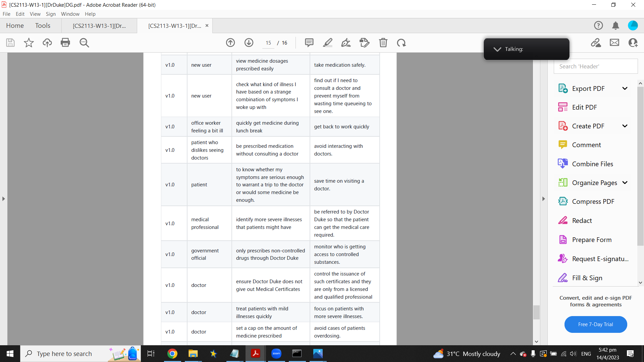Click the delete trash icon in toolbar
The height and width of the screenshot is (362, 644).
[383, 43]
